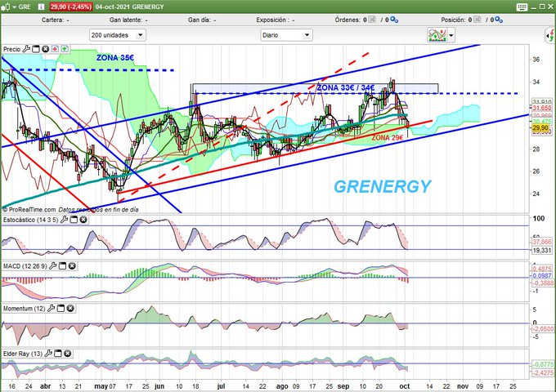Click the gears icon next to Órdenes
This screenshot has width=556, height=392.
click(394, 20)
